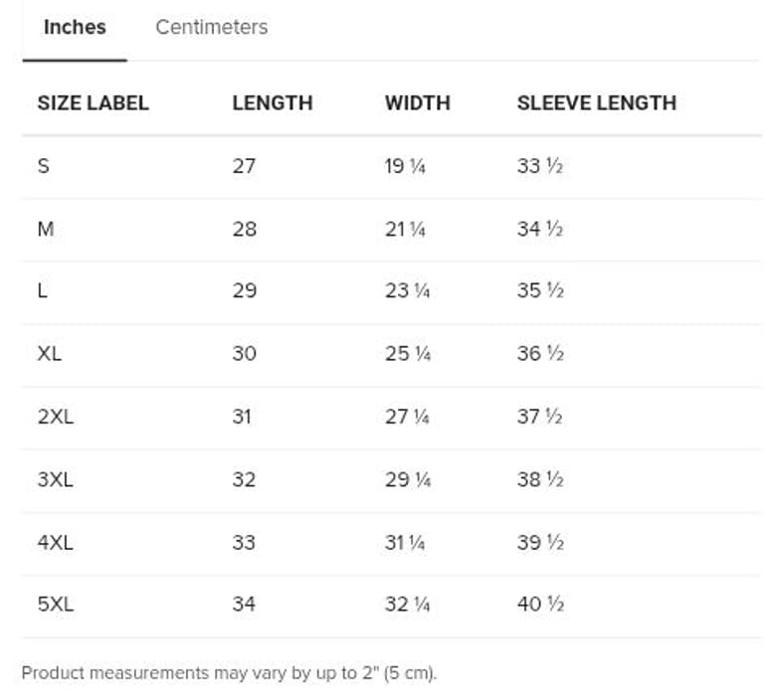Click the product measurements disclaimer text

pyautogui.click(x=229, y=673)
